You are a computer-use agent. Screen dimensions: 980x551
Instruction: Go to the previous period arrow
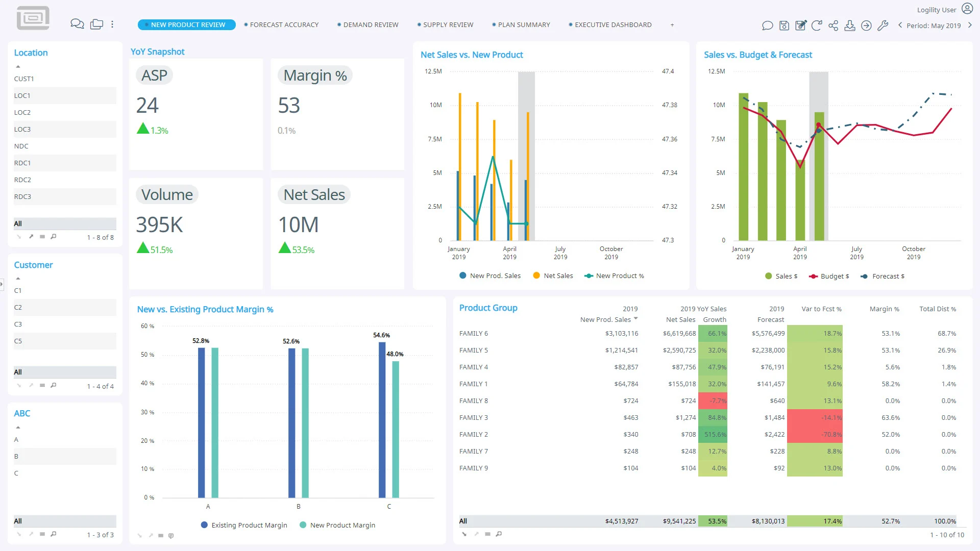click(x=900, y=25)
